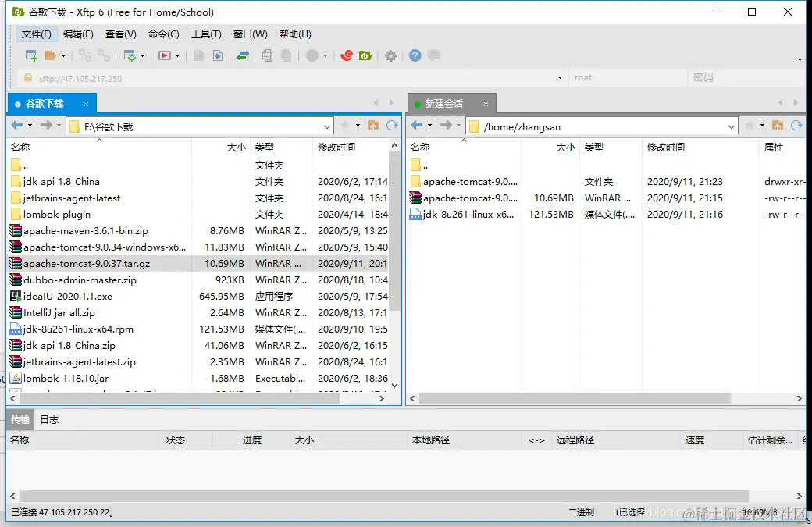Click remote pane horizontal scrollbar
Image resolution: width=812 pixels, height=527 pixels.
coord(575,399)
